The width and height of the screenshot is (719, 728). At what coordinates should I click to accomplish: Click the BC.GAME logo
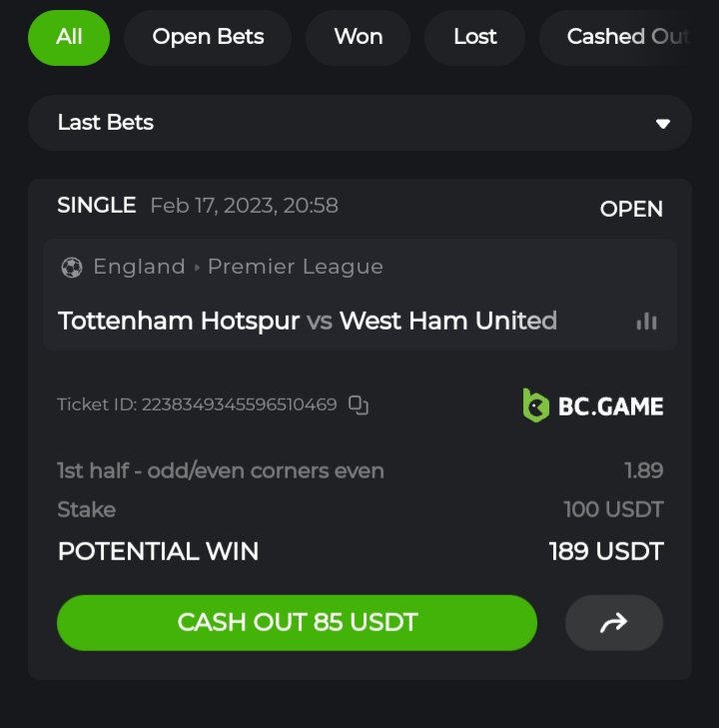click(x=593, y=405)
